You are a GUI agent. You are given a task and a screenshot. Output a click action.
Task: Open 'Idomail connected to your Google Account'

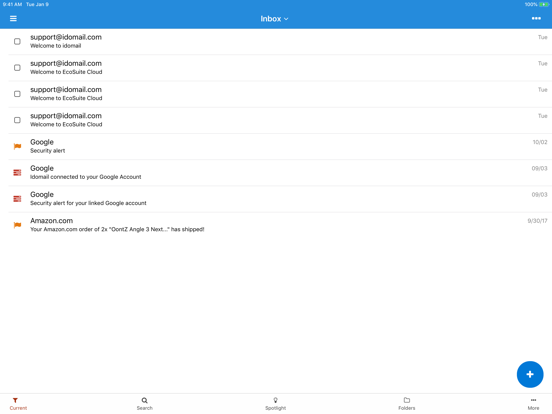click(x=280, y=172)
